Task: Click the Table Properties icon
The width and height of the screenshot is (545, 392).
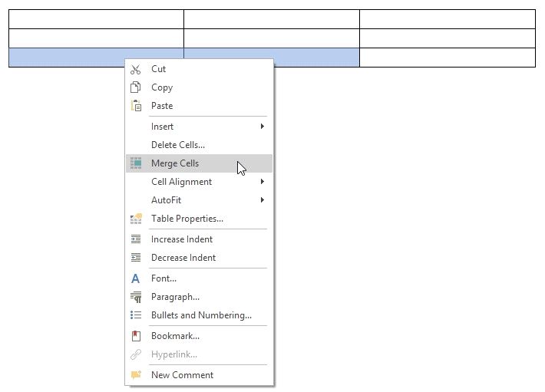Action: (x=136, y=219)
